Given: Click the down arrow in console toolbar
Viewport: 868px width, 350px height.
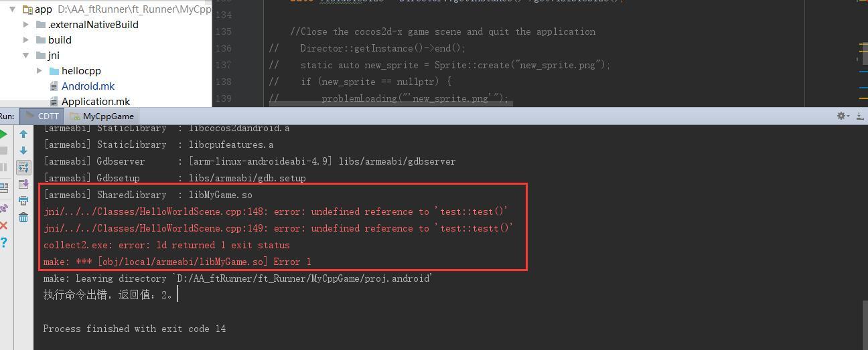Looking at the screenshot, I should point(23,151).
